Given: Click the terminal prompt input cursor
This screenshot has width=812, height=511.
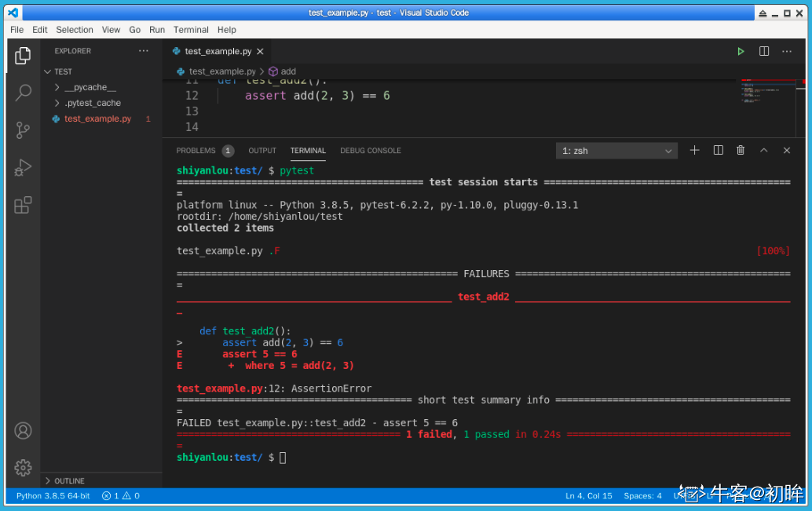Looking at the screenshot, I should pos(283,458).
